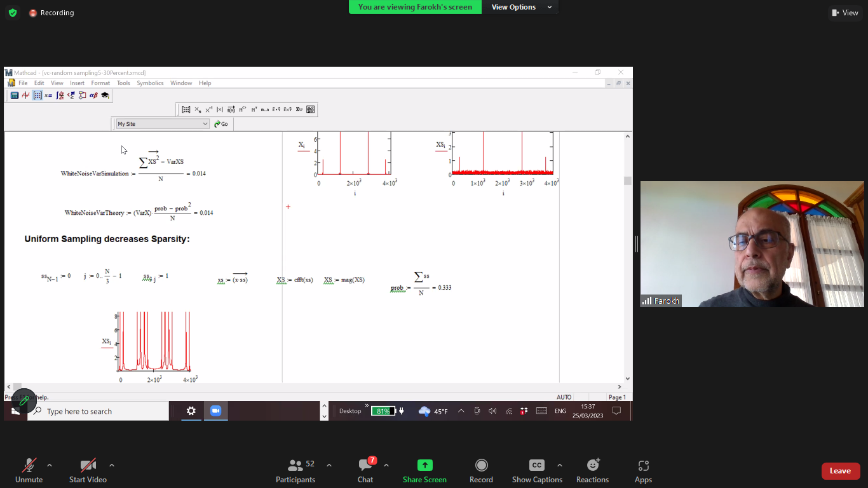Unmute the microphone in Zoom
868x488 pixels.
coord(29,471)
